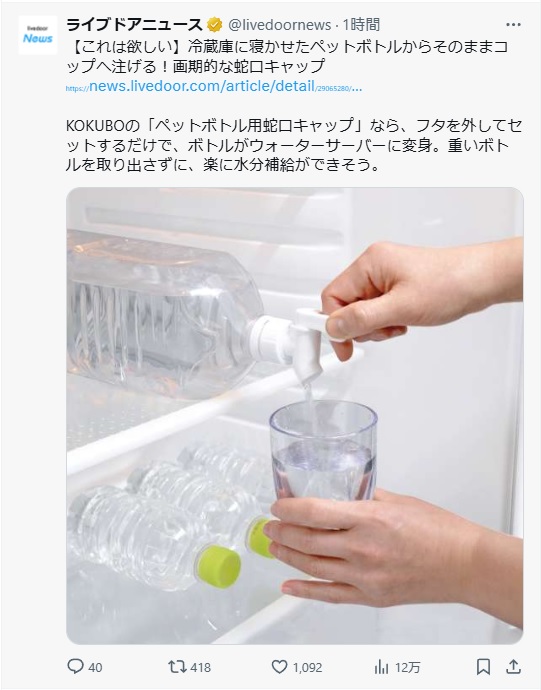541x690 pixels.
Task: Click the @livedoornews handle
Action: point(280,25)
